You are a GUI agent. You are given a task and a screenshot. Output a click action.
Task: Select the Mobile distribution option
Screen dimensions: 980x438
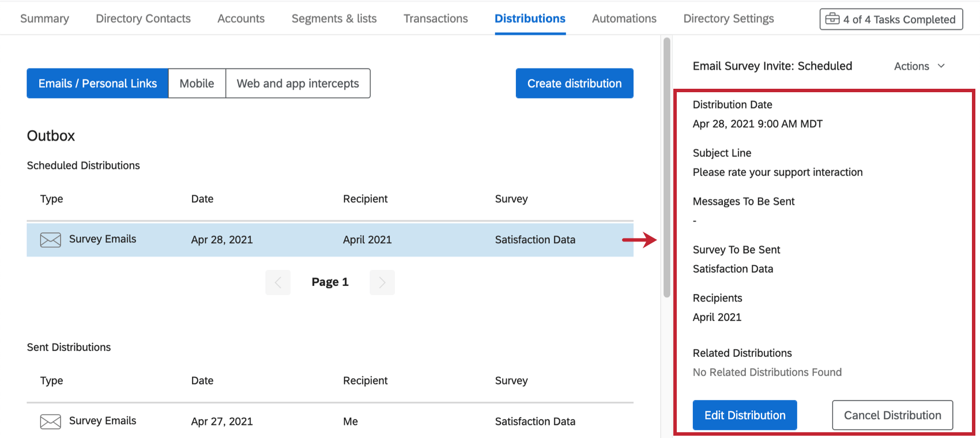tap(197, 84)
